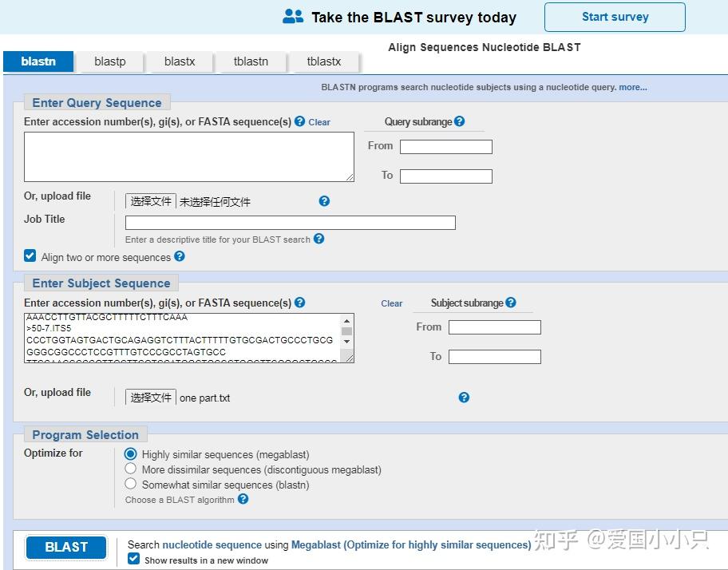Click the Query subrange From field
The height and width of the screenshot is (570, 728).
(x=446, y=147)
